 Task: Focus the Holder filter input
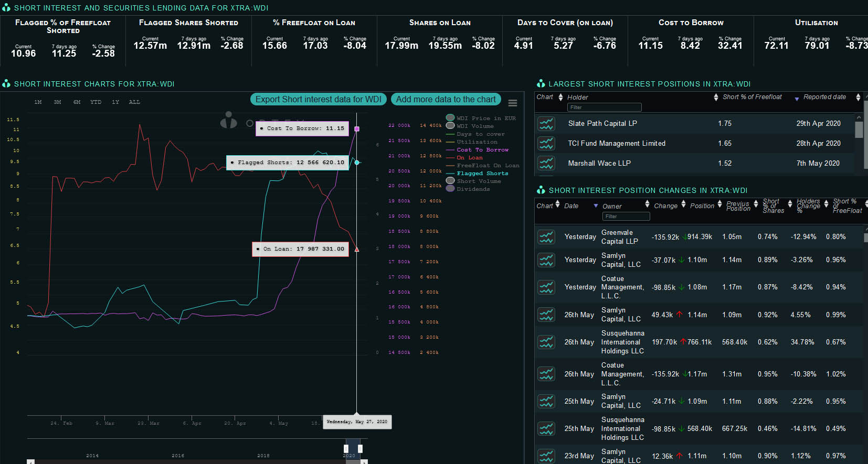pos(605,107)
